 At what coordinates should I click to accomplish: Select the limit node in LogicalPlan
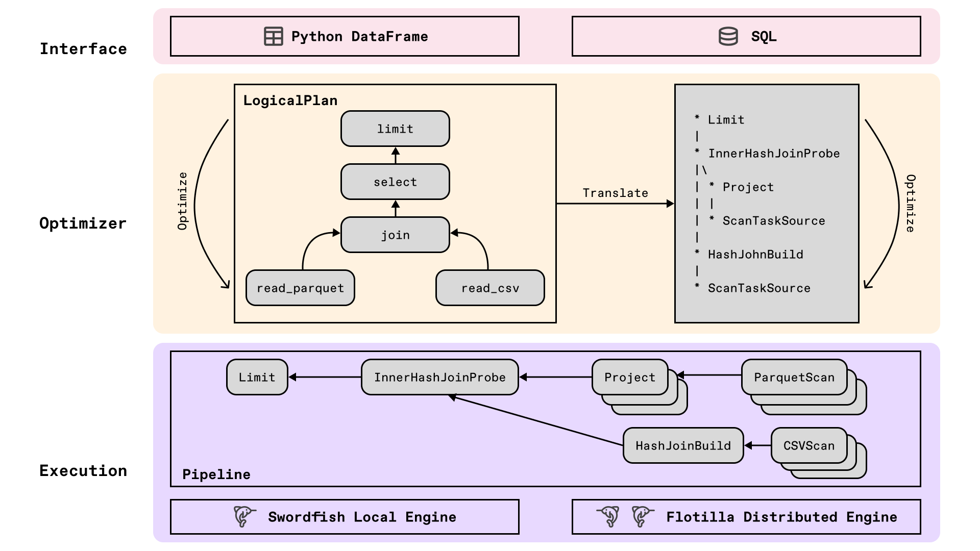coord(395,129)
